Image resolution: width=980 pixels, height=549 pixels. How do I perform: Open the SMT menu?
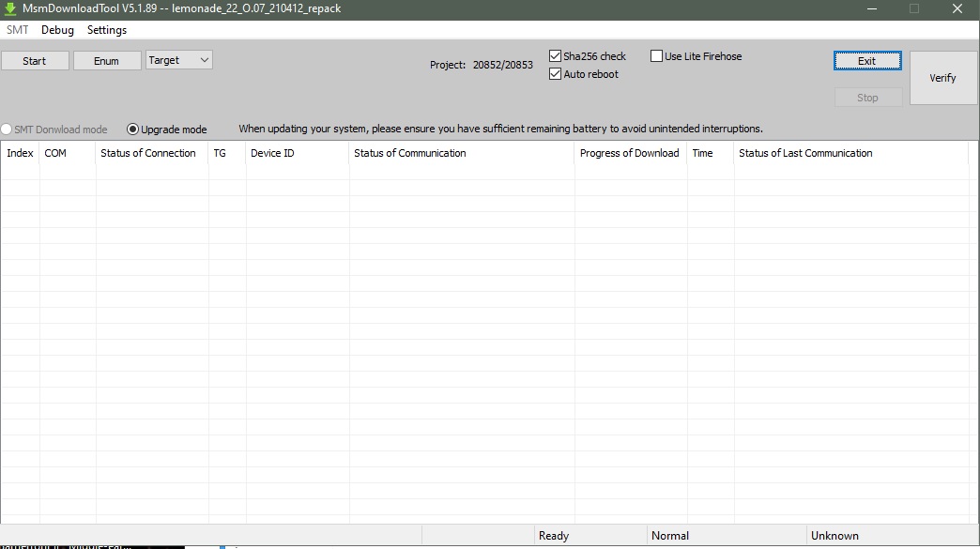[17, 30]
